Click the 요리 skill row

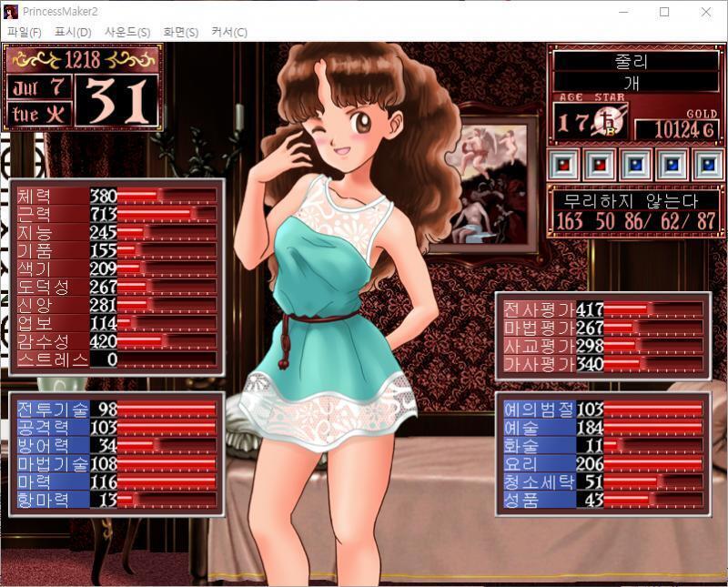603,463
